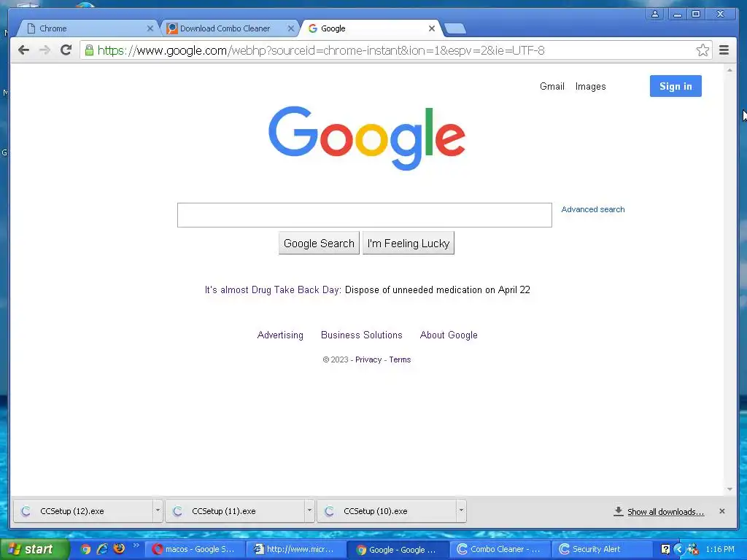Open Gmail link
The width and height of the screenshot is (747, 560).
coord(551,86)
